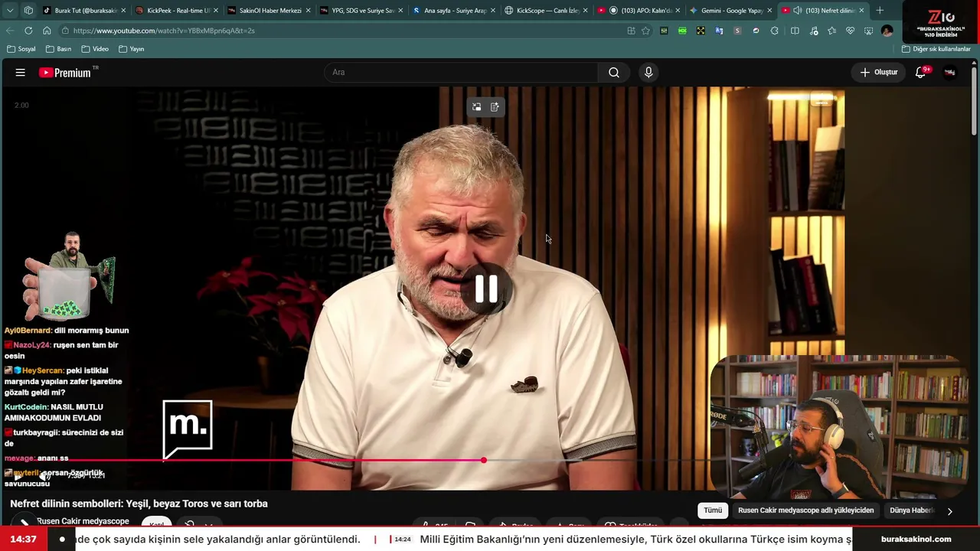Click the YouTube search magnifier button
980x551 pixels.
tap(614, 73)
